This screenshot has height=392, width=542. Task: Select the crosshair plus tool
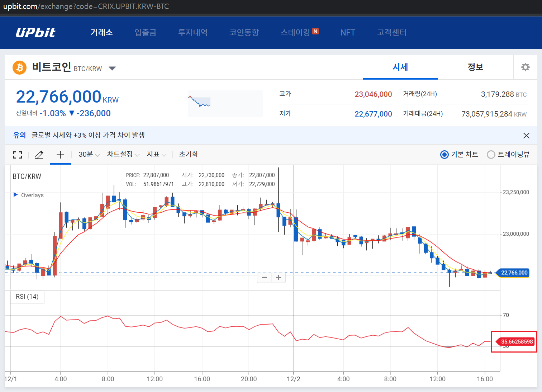click(60, 155)
